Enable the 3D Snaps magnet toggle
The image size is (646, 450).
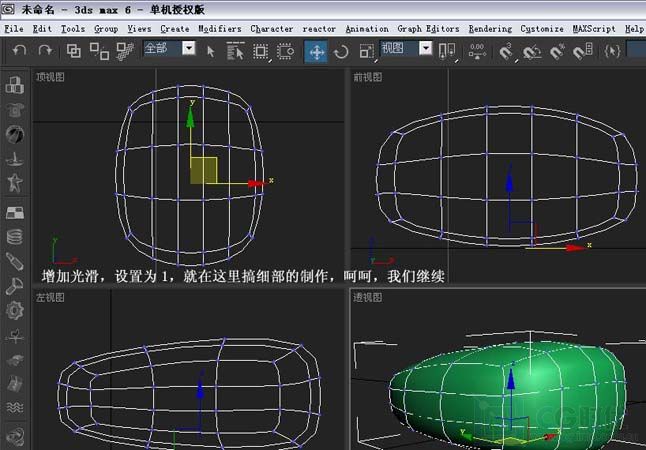pyautogui.click(x=506, y=52)
